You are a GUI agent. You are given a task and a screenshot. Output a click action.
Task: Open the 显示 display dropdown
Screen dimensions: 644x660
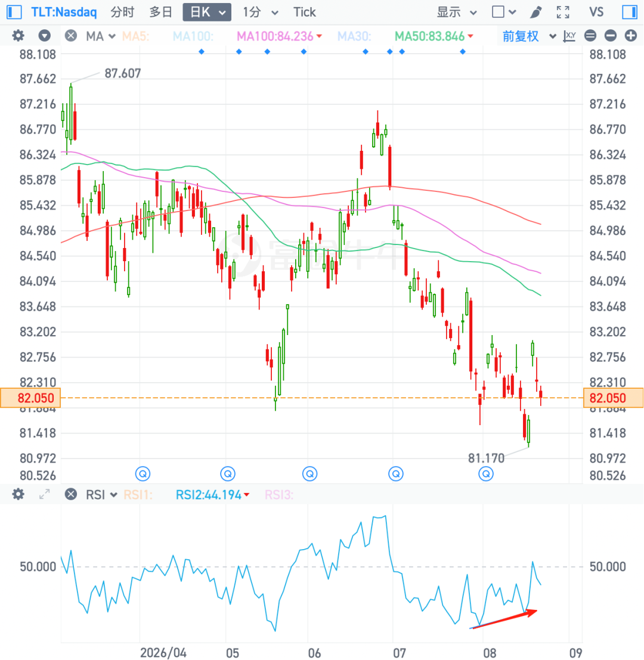coord(456,12)
